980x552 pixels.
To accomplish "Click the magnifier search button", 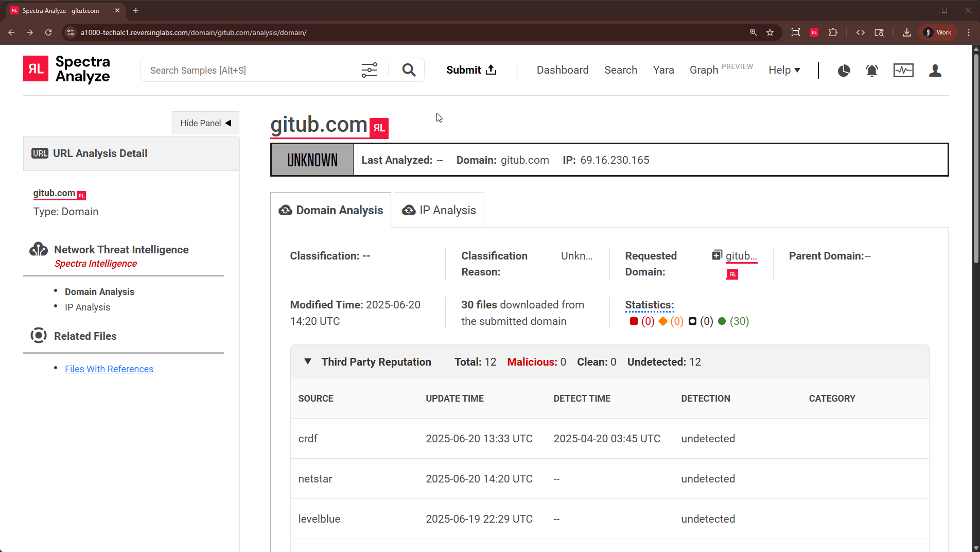I will (x=409, y=70).
